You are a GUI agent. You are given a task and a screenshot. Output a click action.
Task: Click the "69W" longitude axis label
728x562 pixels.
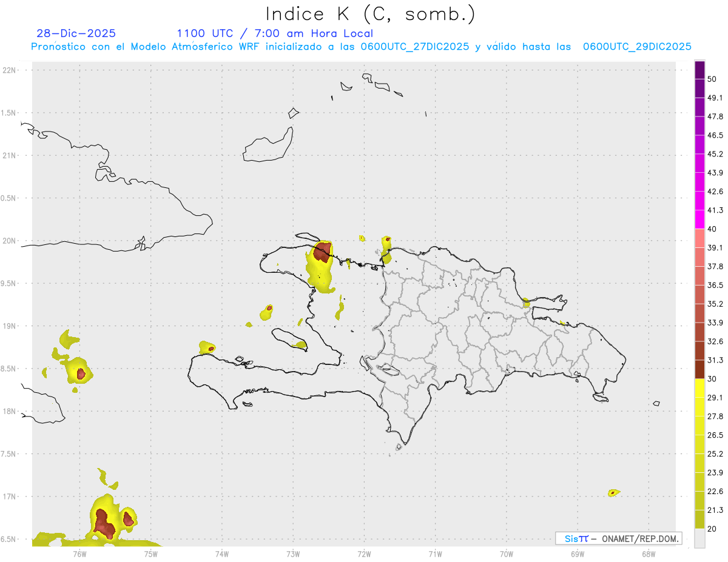pos(578,554)
